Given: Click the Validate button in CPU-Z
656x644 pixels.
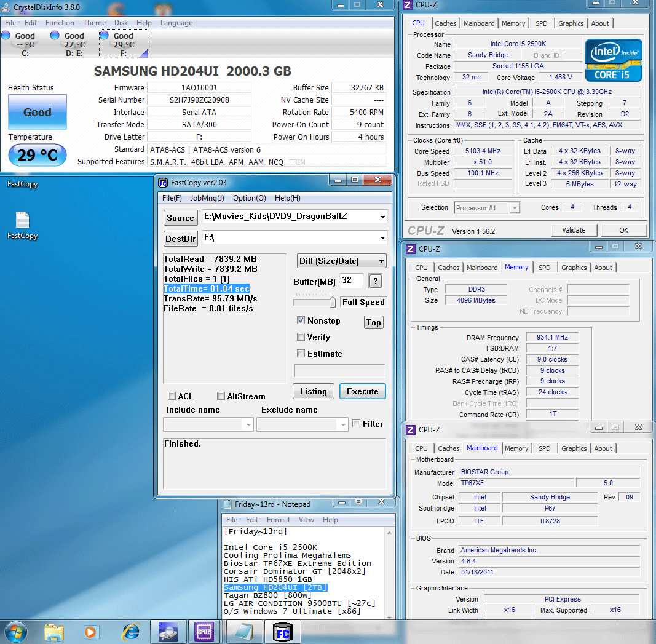Looking at the screenshot, I should click(573, 230).
